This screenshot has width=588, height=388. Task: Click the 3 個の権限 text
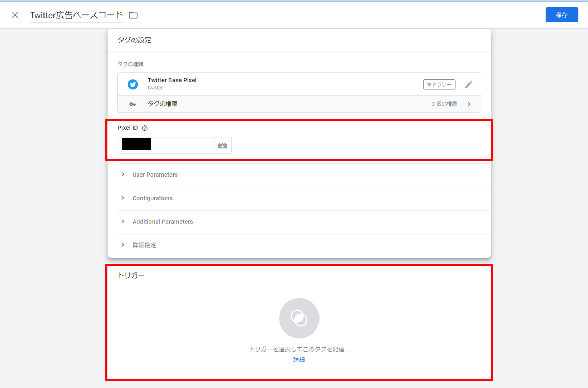(444, 104)
